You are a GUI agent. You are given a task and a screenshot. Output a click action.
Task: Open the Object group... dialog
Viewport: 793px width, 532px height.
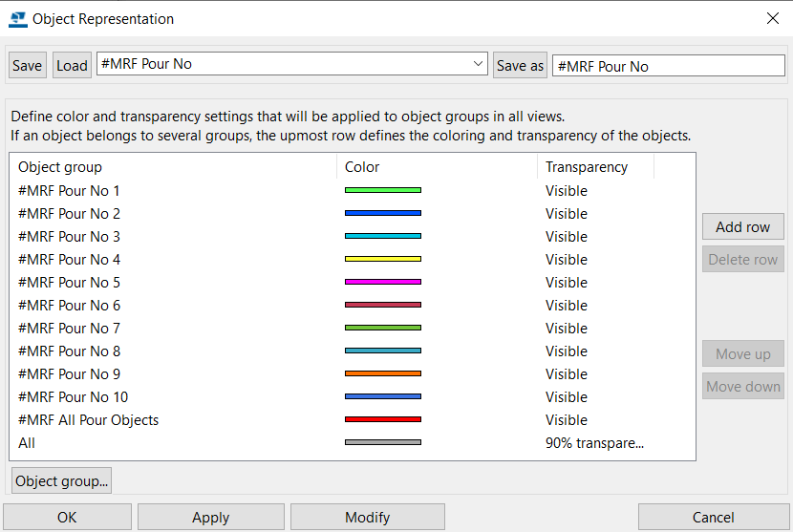[62, 481]
